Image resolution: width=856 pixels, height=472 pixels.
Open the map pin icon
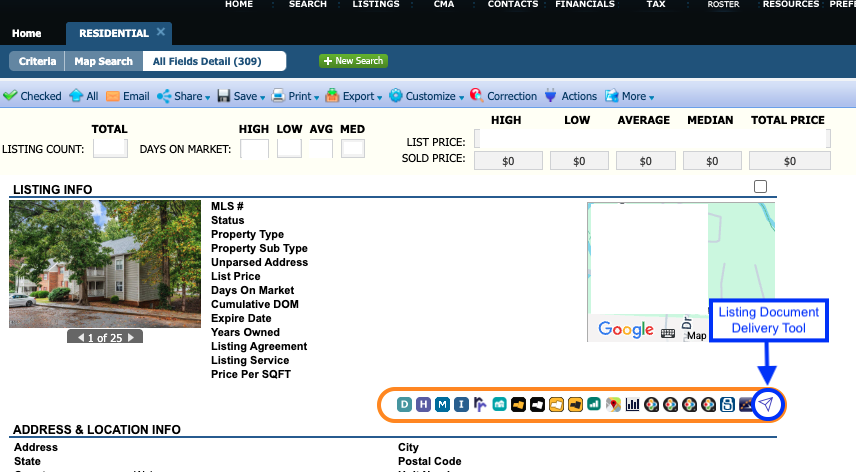[613, 404]
